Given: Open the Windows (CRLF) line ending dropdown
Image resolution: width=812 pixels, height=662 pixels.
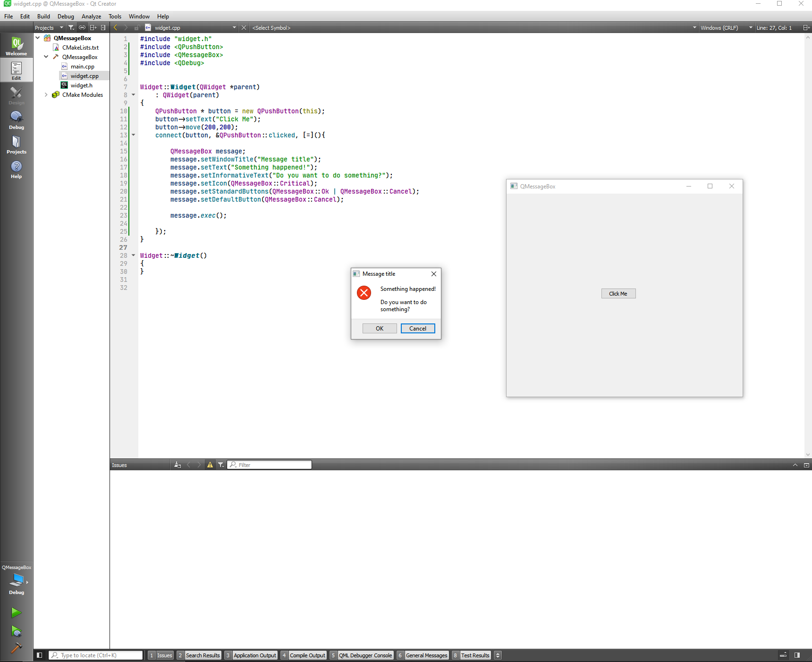Looking at the screenshot, I should (x=726, y=27).
